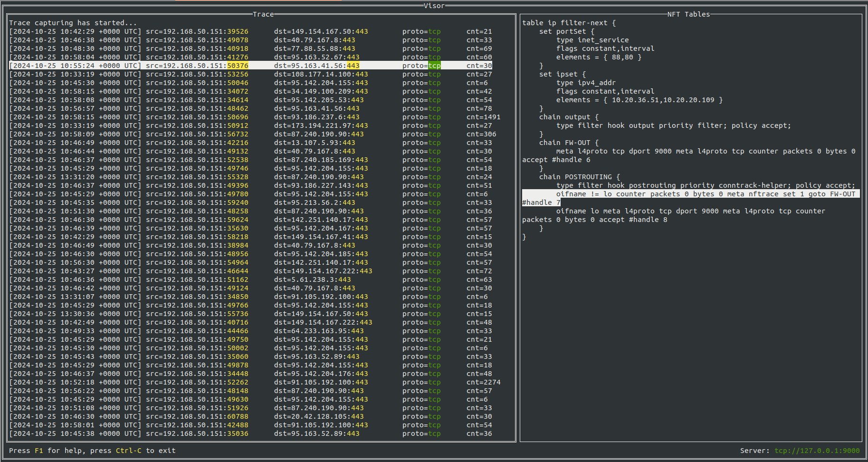Click the trace to dst 77.88.55.88:443
868x462 pixels.
(251, 48)
